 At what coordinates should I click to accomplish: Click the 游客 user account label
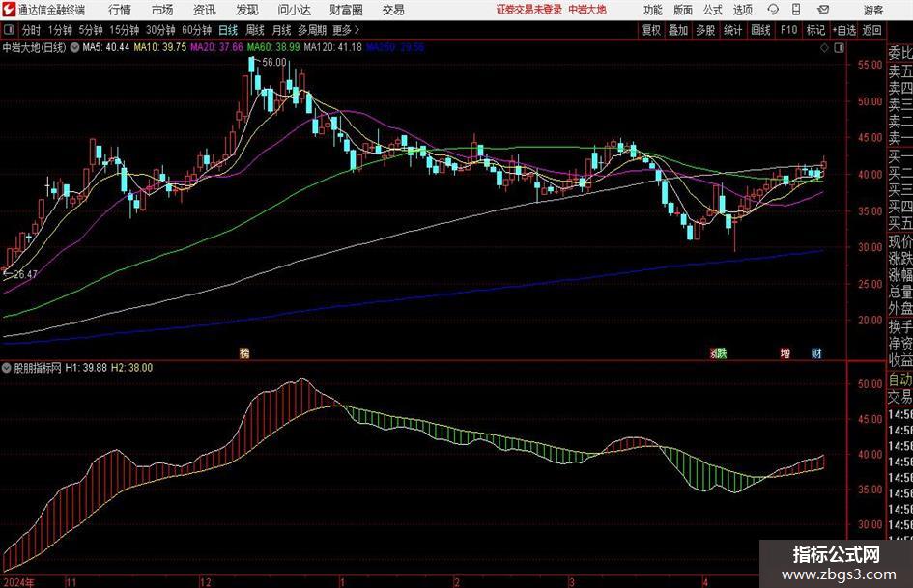click(873, 10)
